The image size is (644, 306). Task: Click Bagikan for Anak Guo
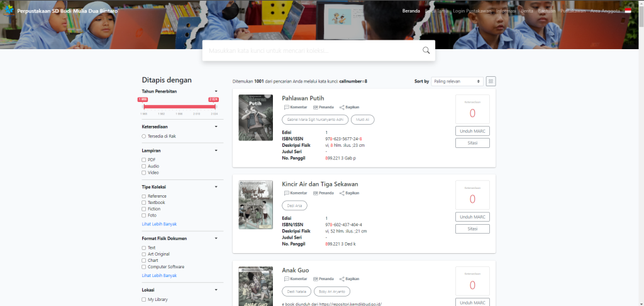tap(349, 279)
